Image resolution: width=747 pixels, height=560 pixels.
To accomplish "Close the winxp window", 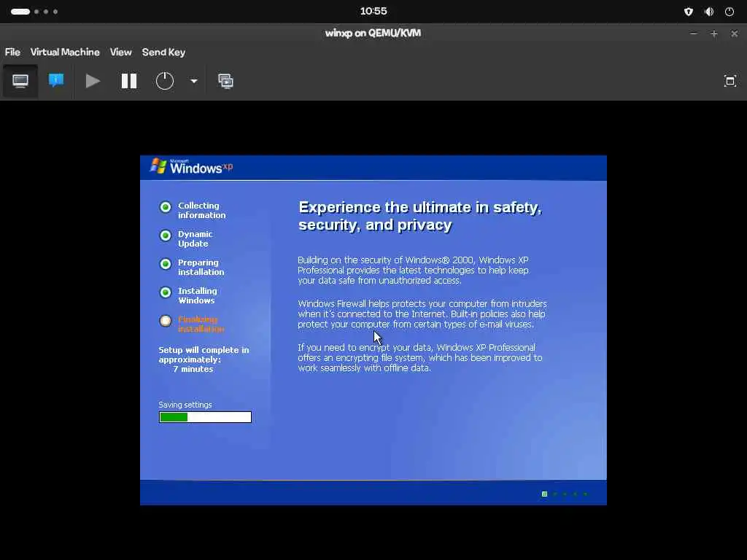I will pos(734,34).
